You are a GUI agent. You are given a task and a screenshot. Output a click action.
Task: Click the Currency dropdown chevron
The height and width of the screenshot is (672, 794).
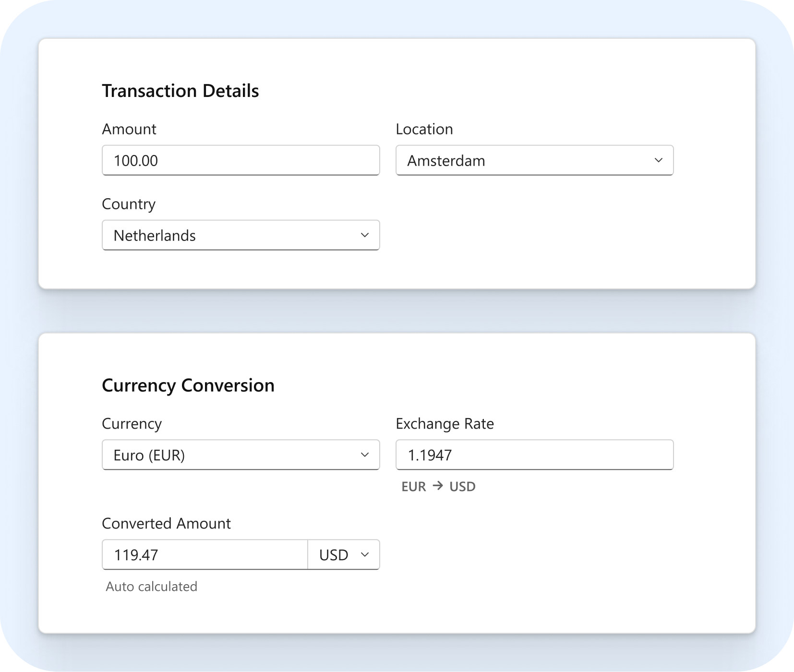click(365, 455)
